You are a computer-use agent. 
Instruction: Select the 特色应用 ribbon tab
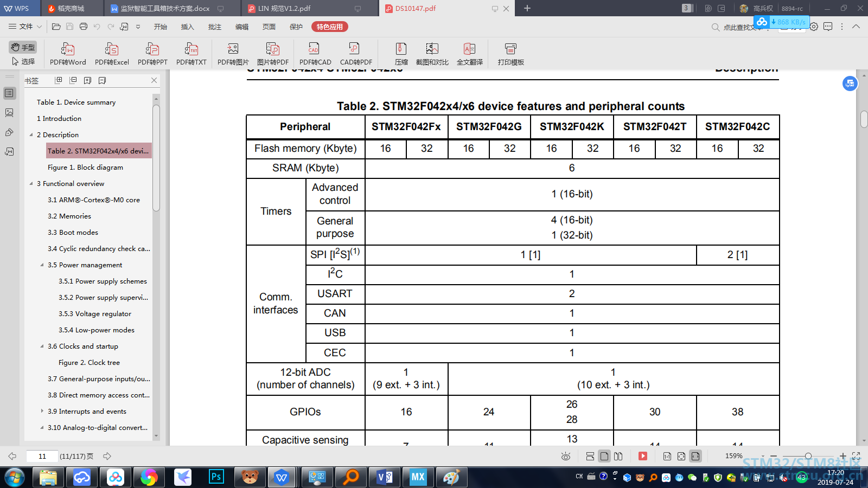pos(330,27)
